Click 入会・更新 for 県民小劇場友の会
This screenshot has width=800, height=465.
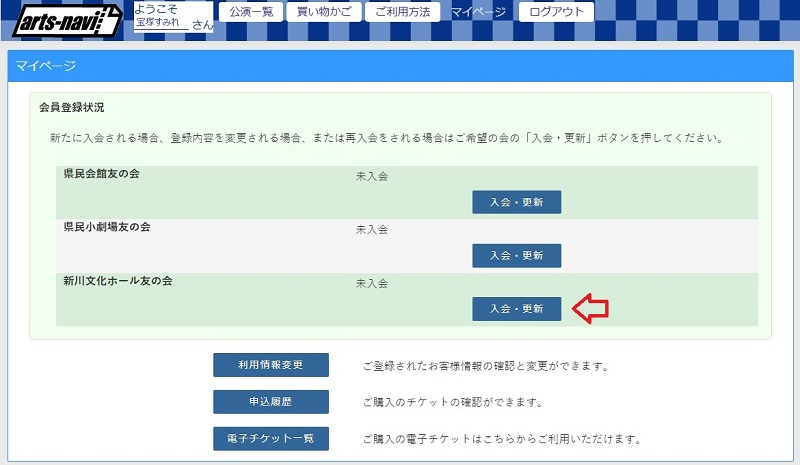pos(516,256)
